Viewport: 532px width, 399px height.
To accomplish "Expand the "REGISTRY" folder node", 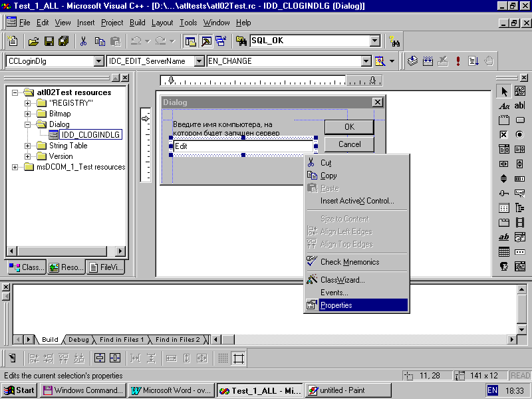I will click(x=28, y=103).
